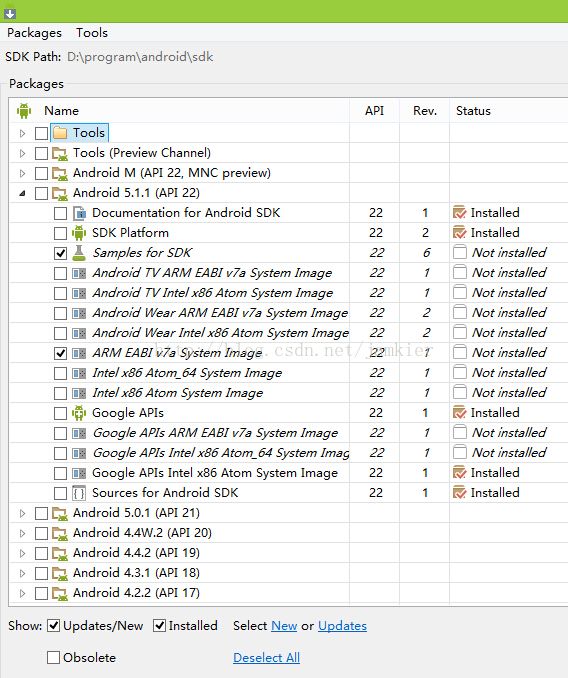This screenshot has height=678, width=568.
Task: Select the Android Wear Intel x86 Atom System Image row
Action: pos(289,333)
